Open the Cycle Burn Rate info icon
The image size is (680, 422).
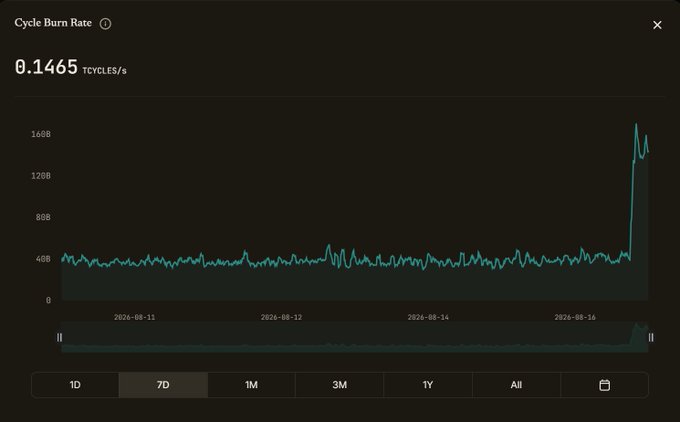(105, 24)
